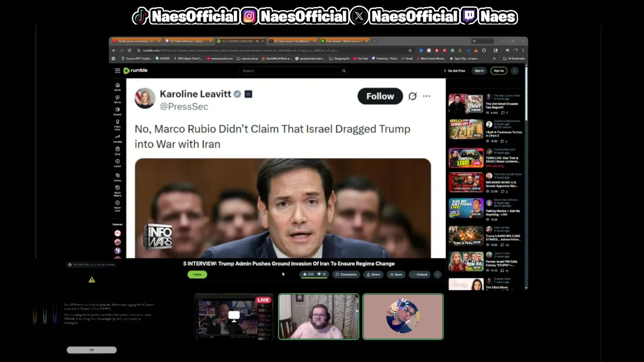Dislike the video with thumbs down
The height and width of the screenshot is (362, 644).
pos(322,275)
